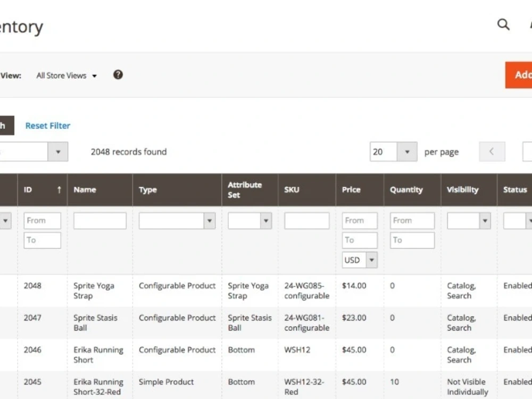
Task: Click SKU 24-WG085-configurable cell
Action: 307,291
